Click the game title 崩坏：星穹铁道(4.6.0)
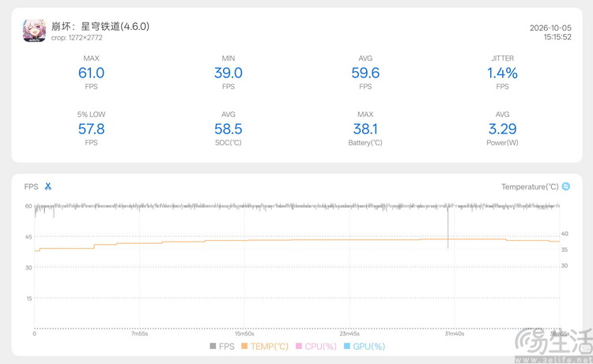Image resolution: width=593 pixels, height=364 pixels. click(x=100, y=26)
